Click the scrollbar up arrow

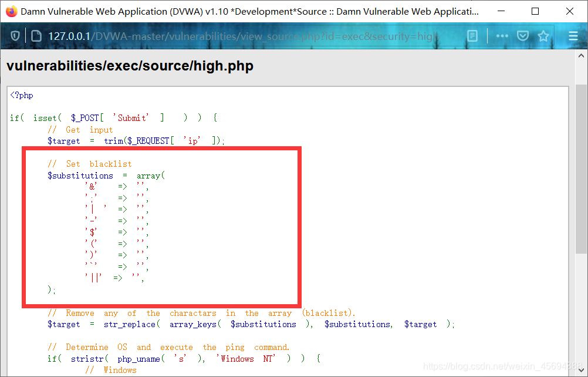pyautogui.click(x=581, y=56)
